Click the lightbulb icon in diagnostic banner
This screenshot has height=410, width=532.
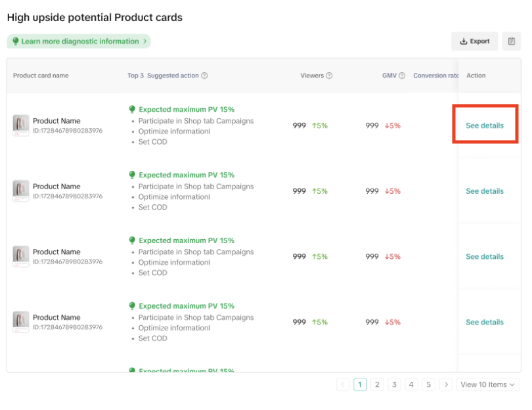pos(16,41)
